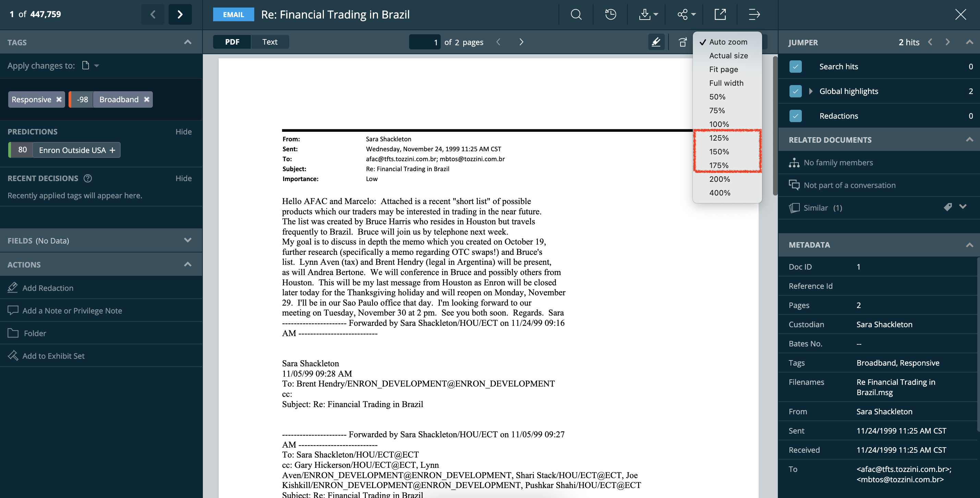Click the family members tree icon
Image resolution: width=980 pixels, height=498 pixels.
[x=794, y=163]
